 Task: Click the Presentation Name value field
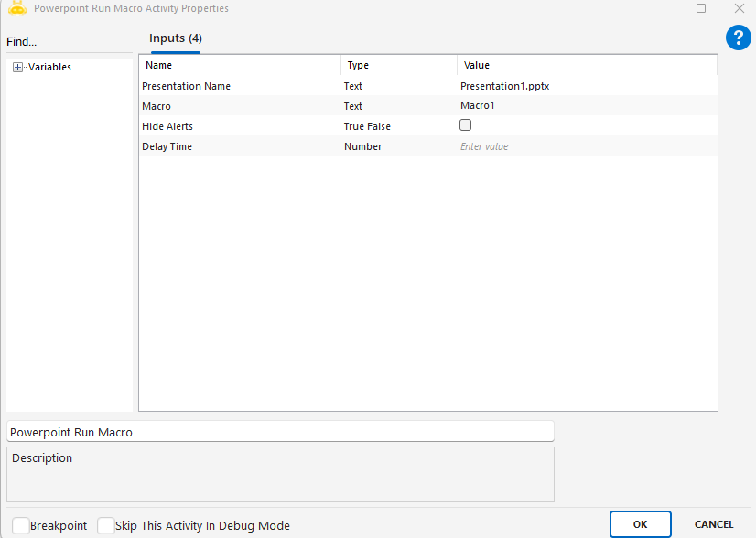pos(586,86)
